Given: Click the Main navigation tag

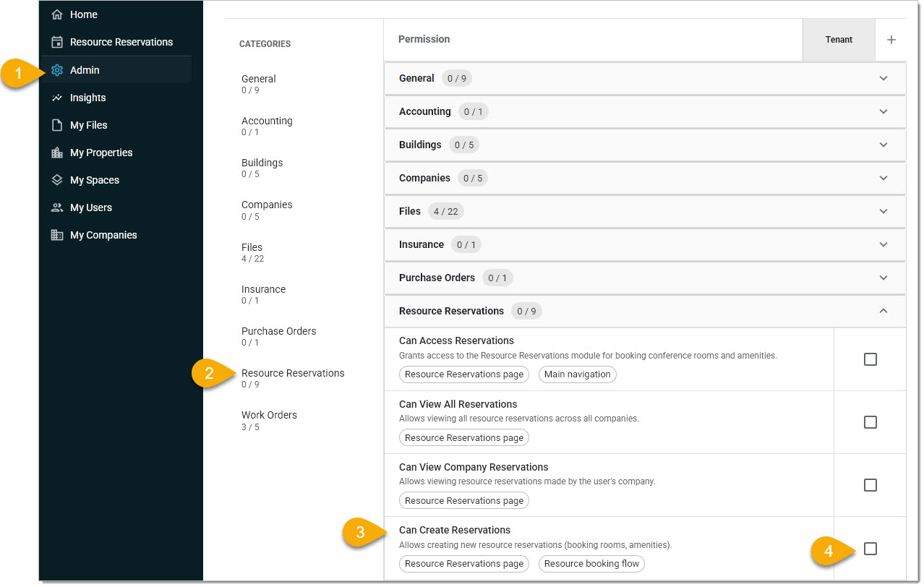Looking at the screenshot, I should pyautogui.click(x=577, y=374).
